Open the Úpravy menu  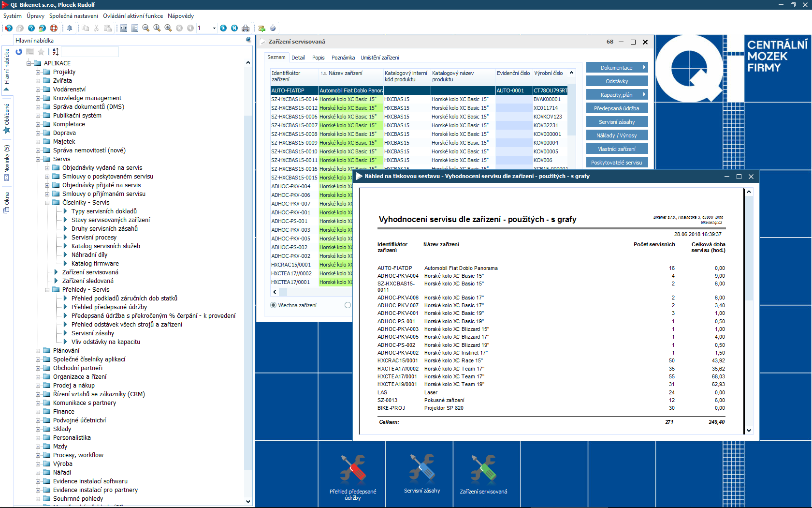pos(35,16)
